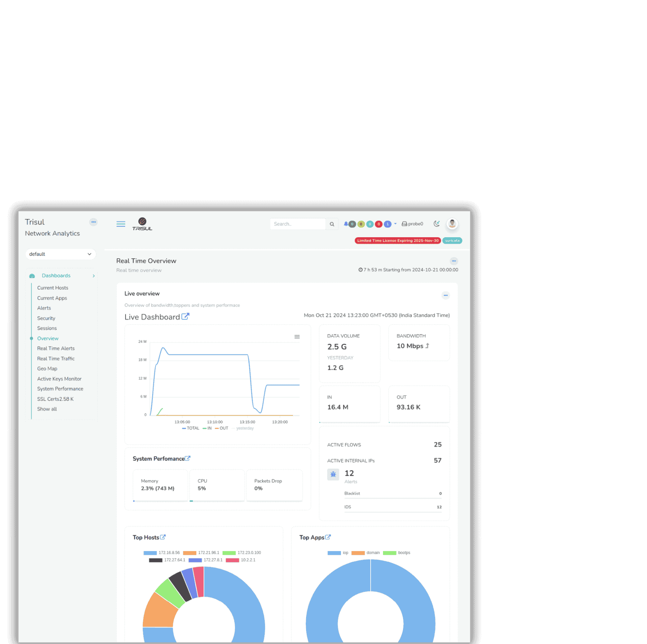
Task: Click the iop color swatch in Top Apps
Action: [x=334, y=553]
